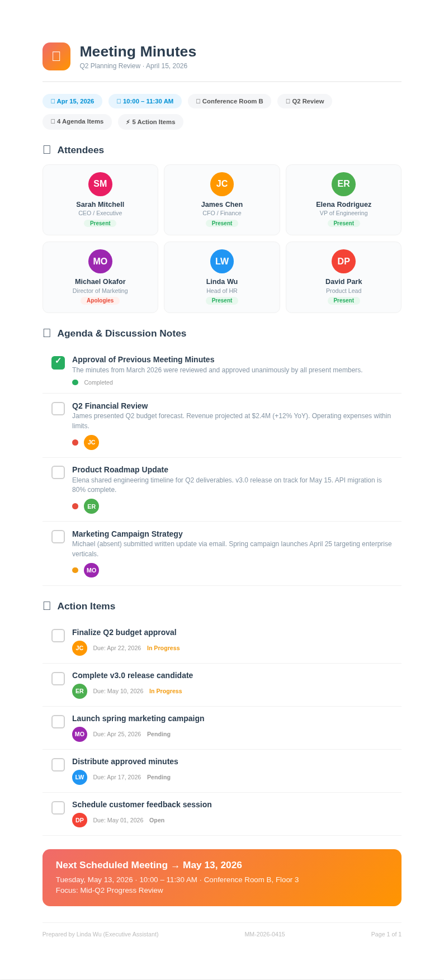Viewport: 444px width, 980px height.
Task: Select James Chen's JC avatar icon
Action: tap(221, 184)
